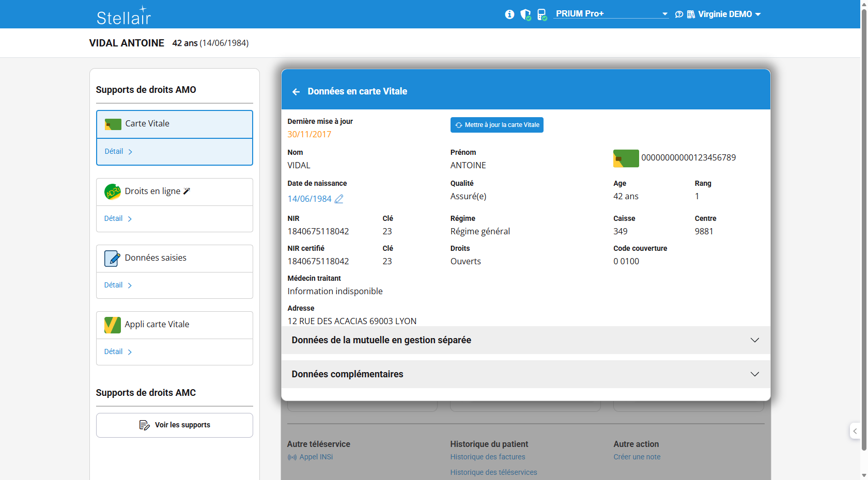Click the Appli carte Vitale icon
This screenshot has width=868, height=480.
[112, 325]
